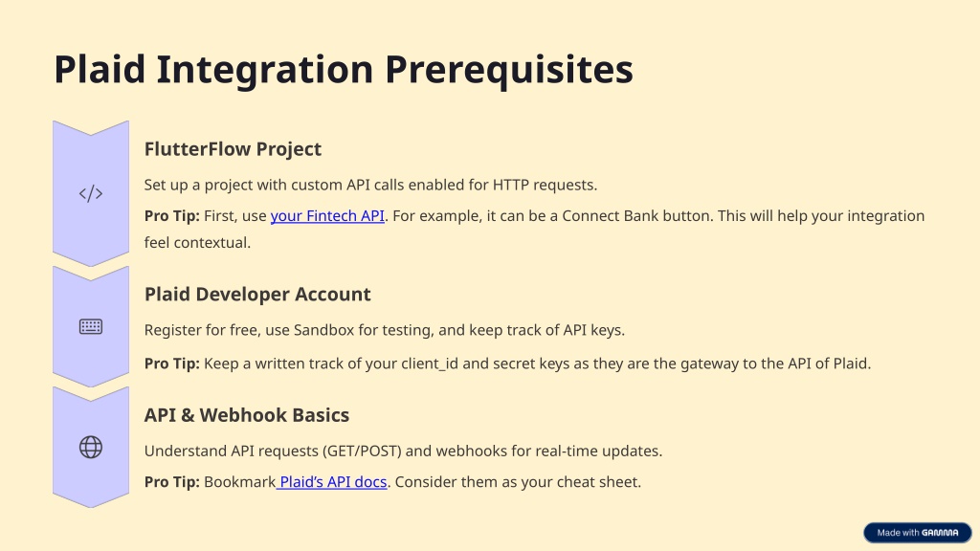This screenshot has height=551, width=980.
Task: Click the Plaid Integration Prerequisites title
Action: 344,69
